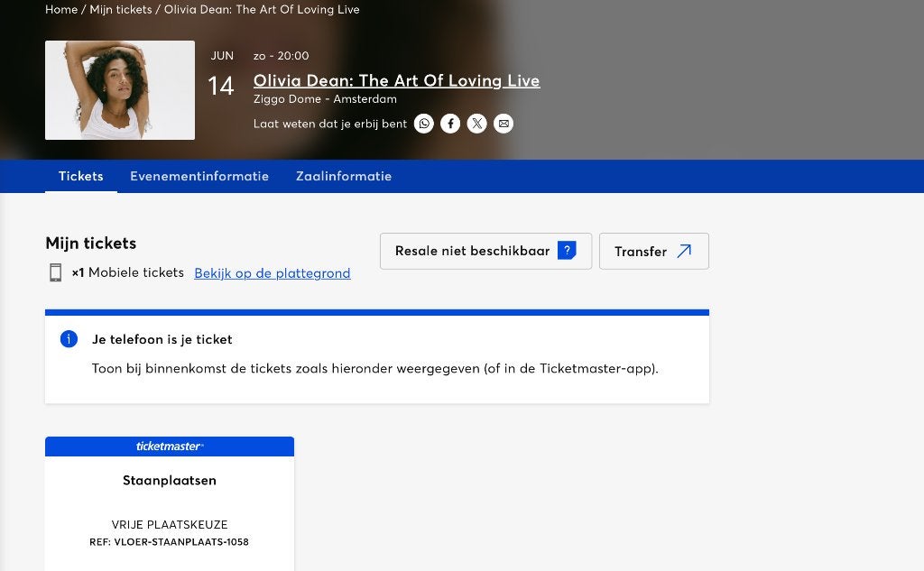The image size is (924, 571).
Task: Click the REF: VLOER-STAANPLAATS-1058 text
Action: pyautogui.click(x=169, y=542)
